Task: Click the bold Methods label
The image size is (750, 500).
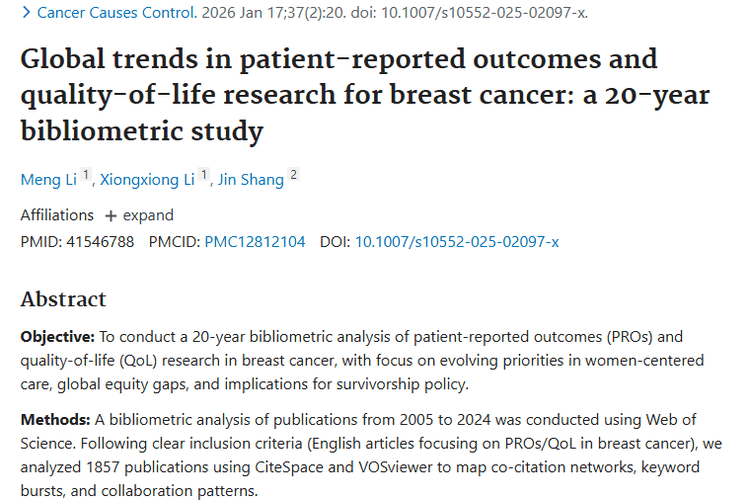Action: (x=55, y=418)
